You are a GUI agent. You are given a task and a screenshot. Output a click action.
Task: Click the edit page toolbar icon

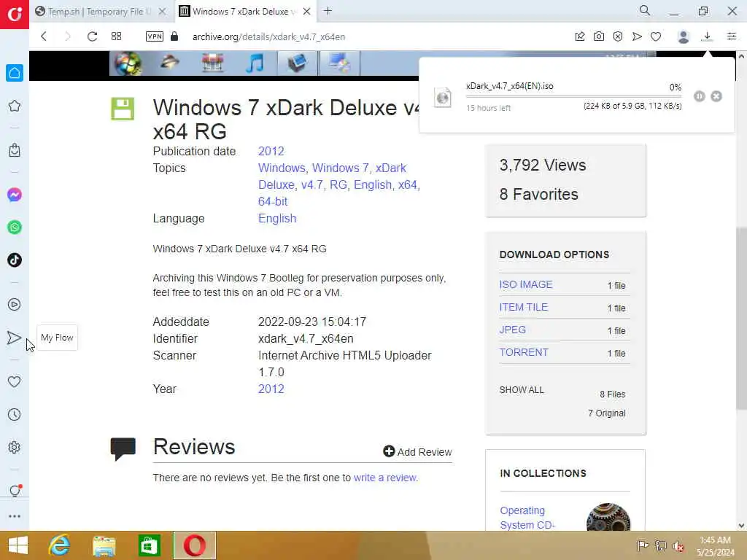pyautogui.click(x=580, y=36)
